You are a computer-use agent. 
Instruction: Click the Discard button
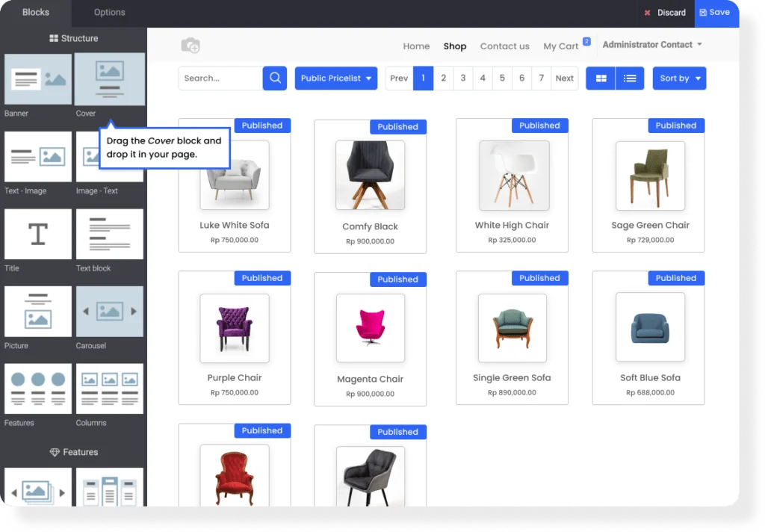point(664,13)
